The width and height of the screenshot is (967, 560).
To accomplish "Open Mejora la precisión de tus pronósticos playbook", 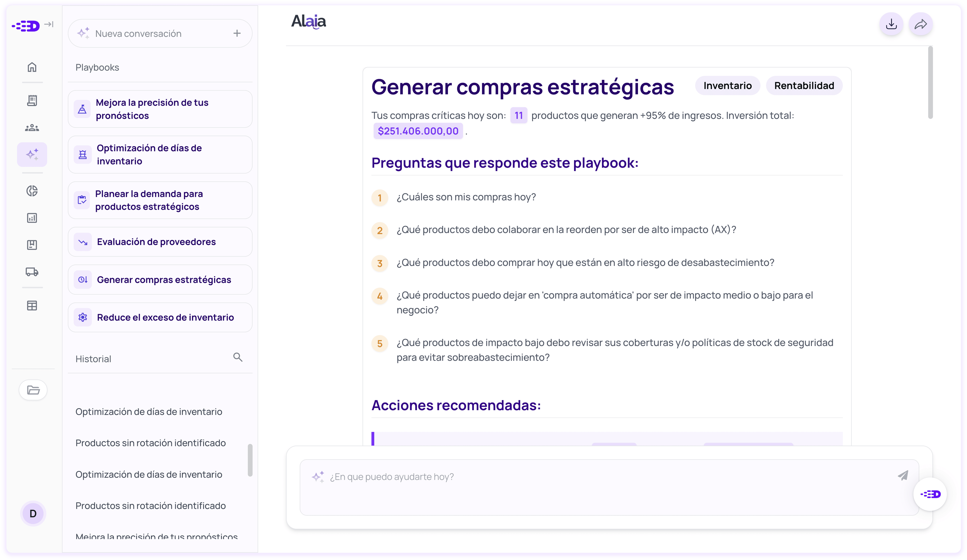I will pos(160,109).
